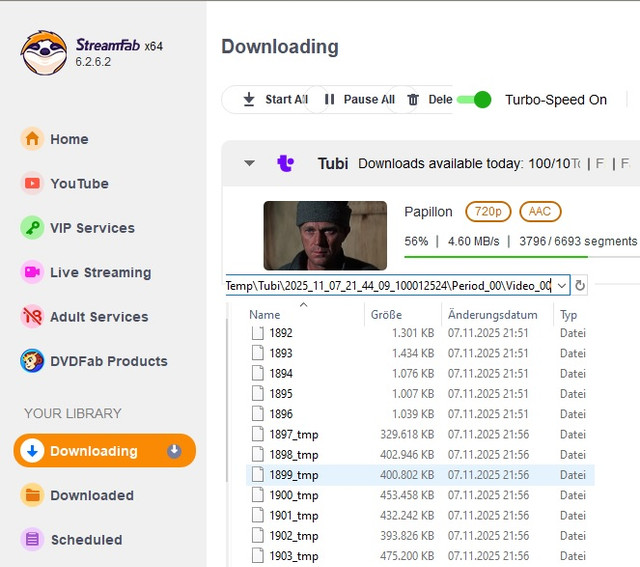
Task: Click the Tubi service logo icon
Action: [286, 163]
